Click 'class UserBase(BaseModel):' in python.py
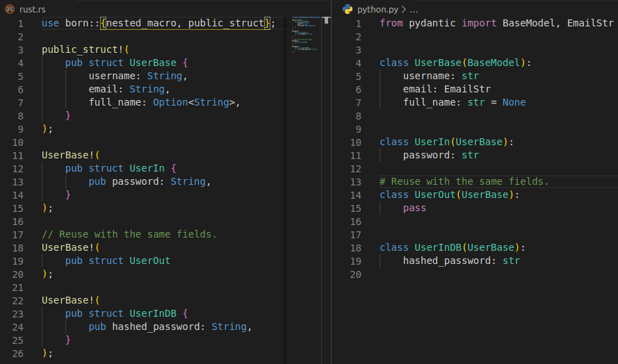 tap(455, 63)
